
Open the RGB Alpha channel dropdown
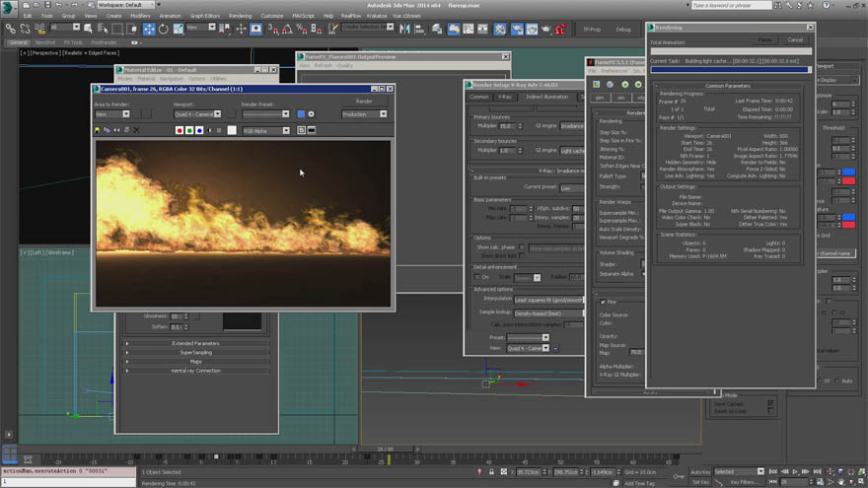click(x=266, y=130)
